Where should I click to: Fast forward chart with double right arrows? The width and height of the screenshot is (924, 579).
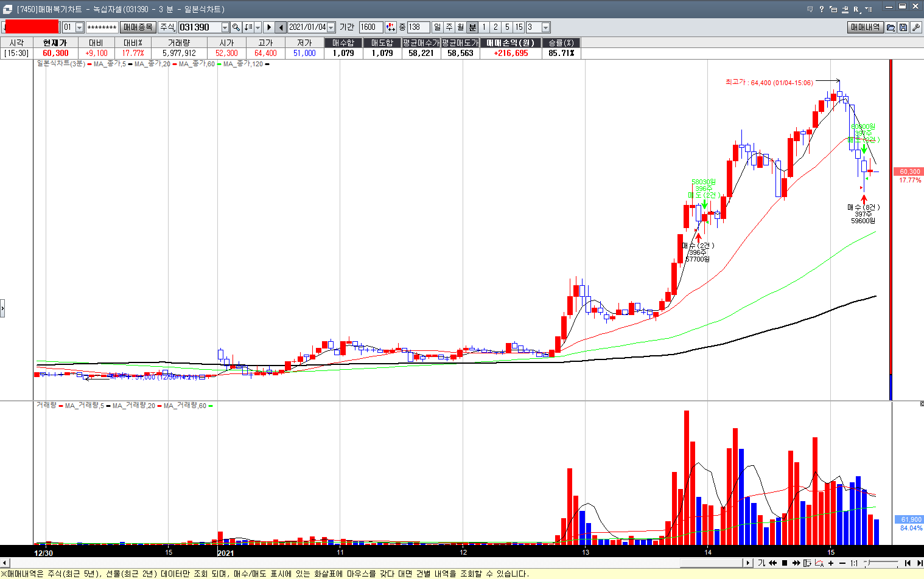coord(796,563)
